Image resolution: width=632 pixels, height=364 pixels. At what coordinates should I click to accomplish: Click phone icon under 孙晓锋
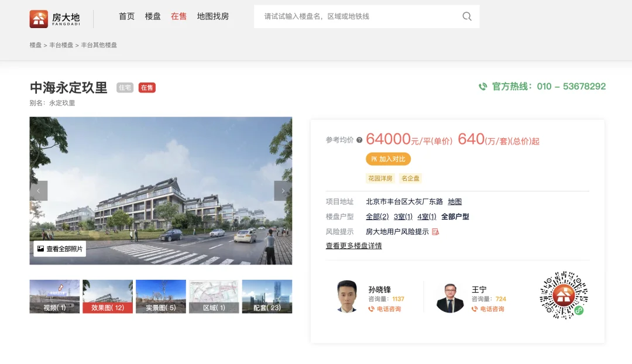point(371,309)
